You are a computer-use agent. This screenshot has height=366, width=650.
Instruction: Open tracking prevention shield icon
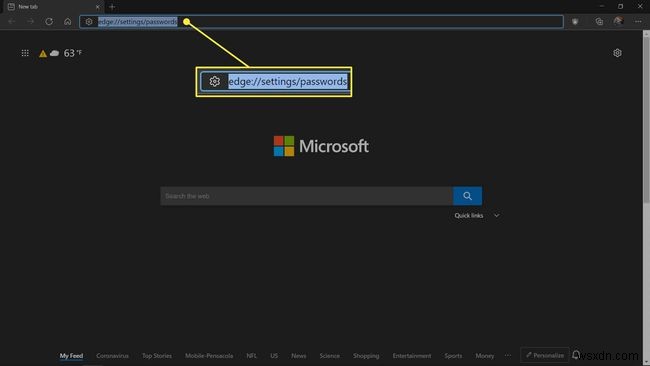pos(575,22)
